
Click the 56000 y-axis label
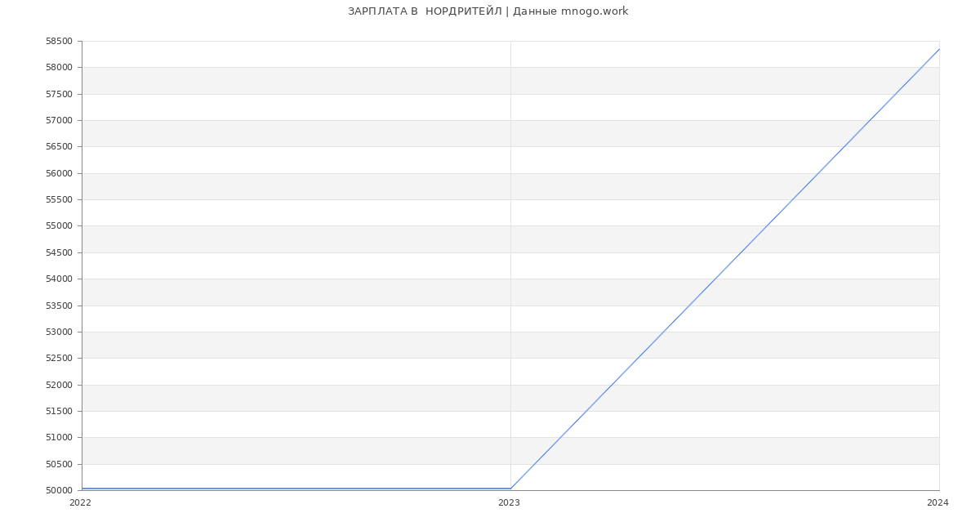(59, 174)
